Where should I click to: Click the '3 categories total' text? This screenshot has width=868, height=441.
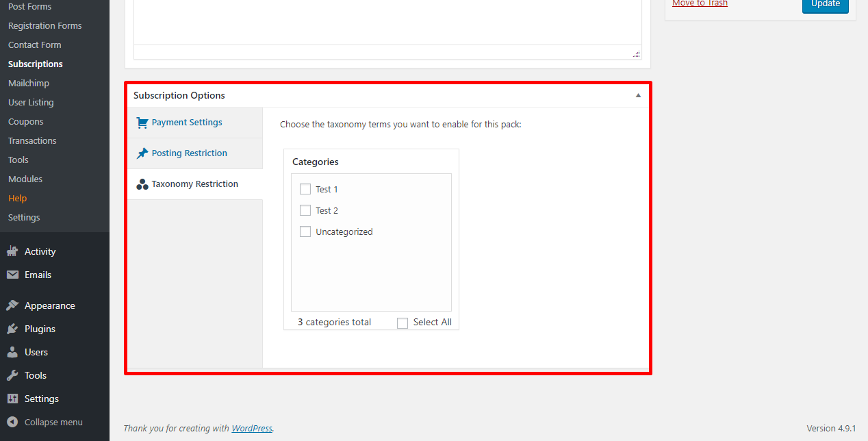pyautogui.click(x=334, y=322)
